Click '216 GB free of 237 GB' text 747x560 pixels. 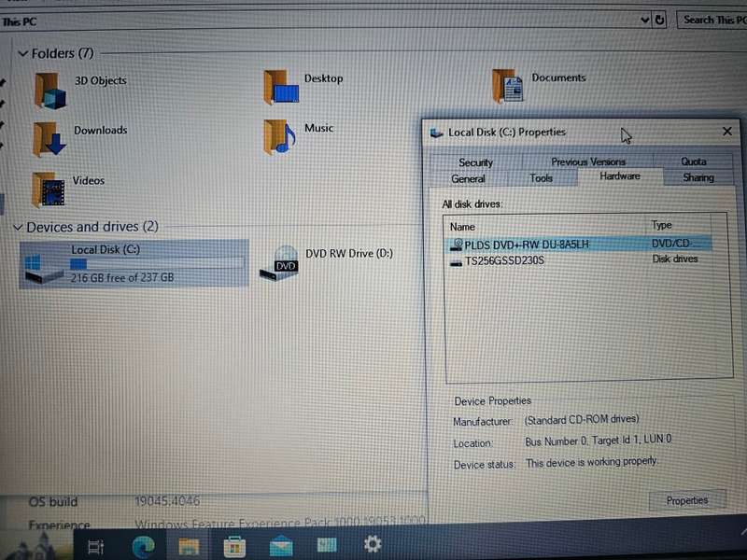pyautogui.click(x=122, y=277)
